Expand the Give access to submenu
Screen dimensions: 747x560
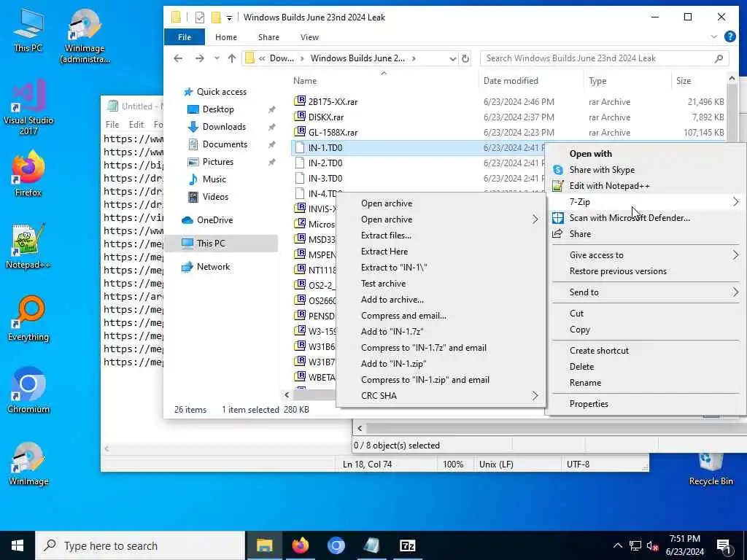pyautogui.click(x=735, y=255)
